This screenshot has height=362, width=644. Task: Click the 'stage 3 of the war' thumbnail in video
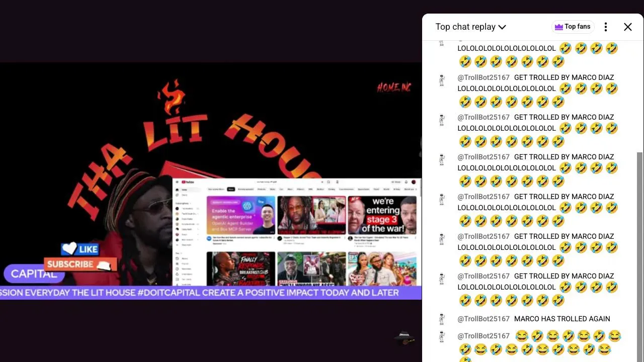tap(382, 216)
